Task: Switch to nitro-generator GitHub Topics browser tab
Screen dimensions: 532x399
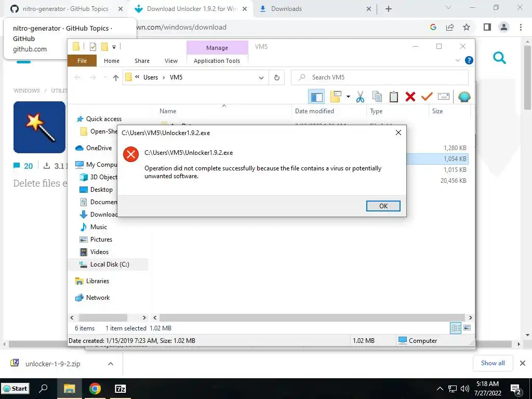Action: coord(65,9)
